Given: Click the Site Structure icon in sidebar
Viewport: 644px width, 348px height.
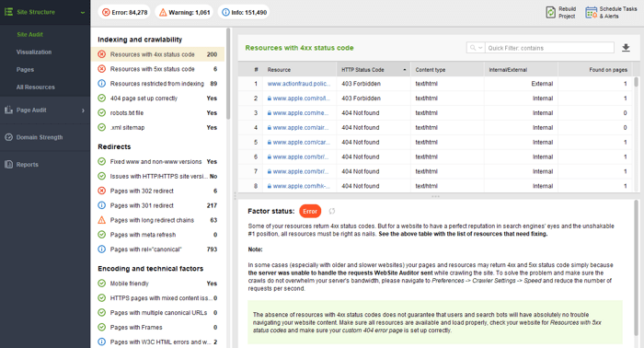Looking at the screenshot, I should click(8, 12).
